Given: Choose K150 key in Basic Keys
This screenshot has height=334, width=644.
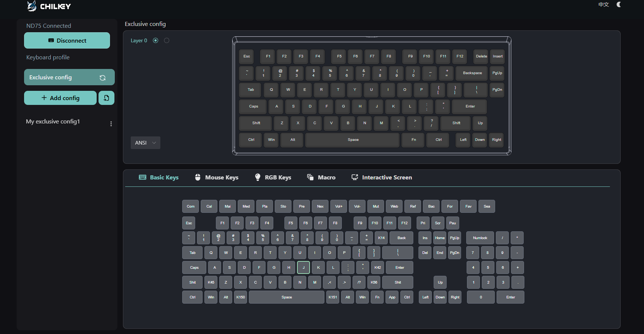Looking at the screenshot, I should click(x=241, y=297).
